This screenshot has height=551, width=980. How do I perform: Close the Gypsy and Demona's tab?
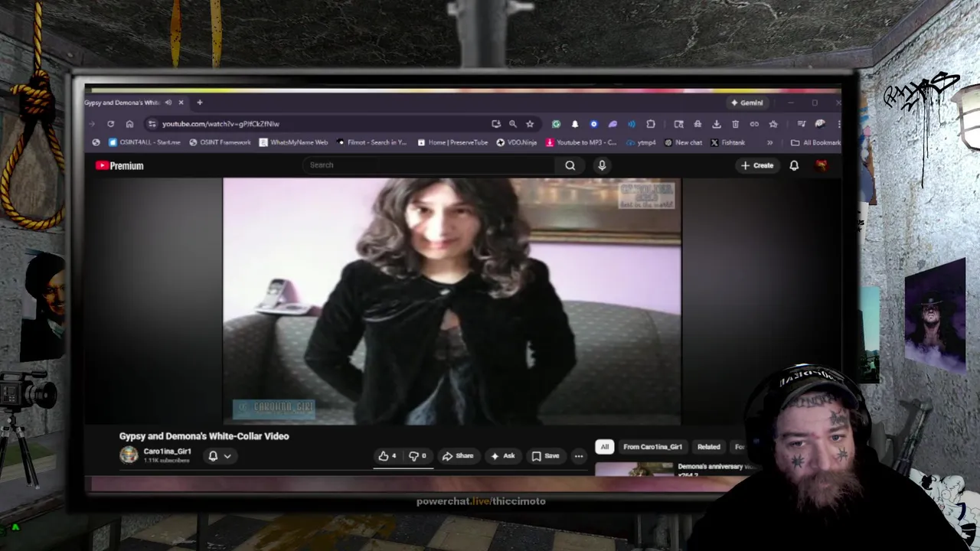[x=181, y=103]
